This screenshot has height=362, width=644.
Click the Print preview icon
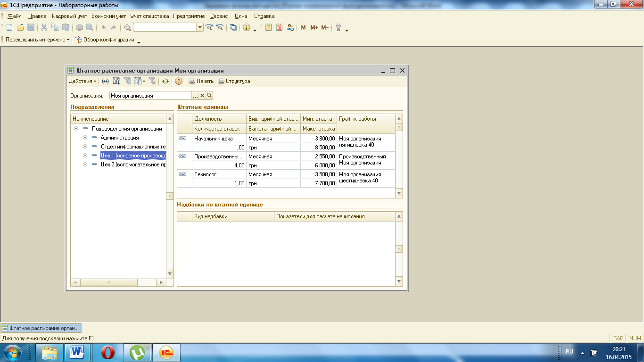pyautogui.click(x=90, y=28)
